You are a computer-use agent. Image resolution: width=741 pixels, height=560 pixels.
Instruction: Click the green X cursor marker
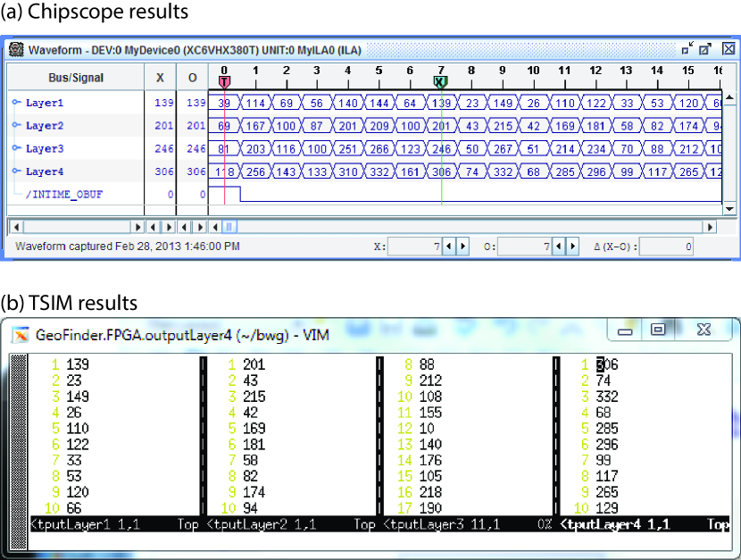[x=440, y=81]
